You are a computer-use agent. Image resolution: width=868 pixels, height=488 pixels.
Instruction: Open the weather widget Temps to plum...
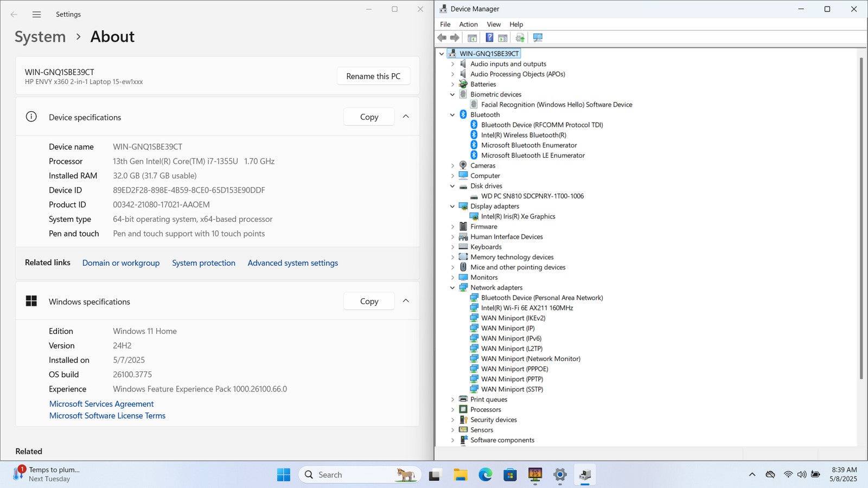pos(47,474)
